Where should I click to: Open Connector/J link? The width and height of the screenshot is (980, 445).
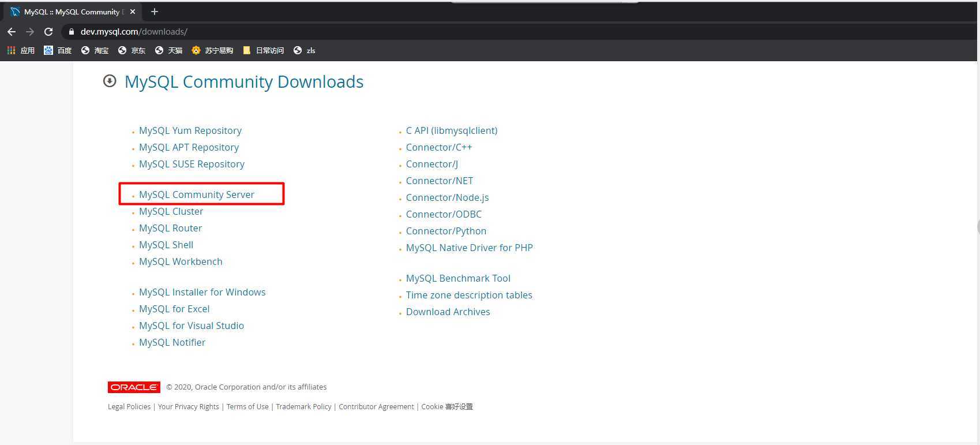pos(432,164)
